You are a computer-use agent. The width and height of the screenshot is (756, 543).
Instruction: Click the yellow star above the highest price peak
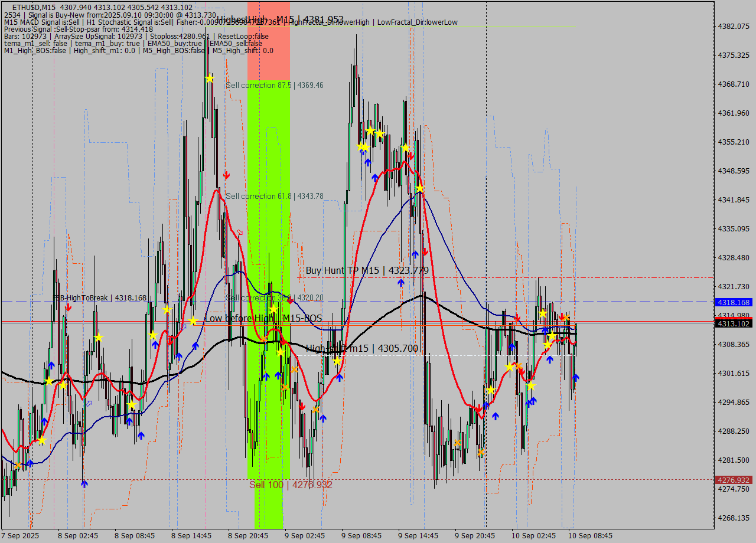(x=210, y=77)
